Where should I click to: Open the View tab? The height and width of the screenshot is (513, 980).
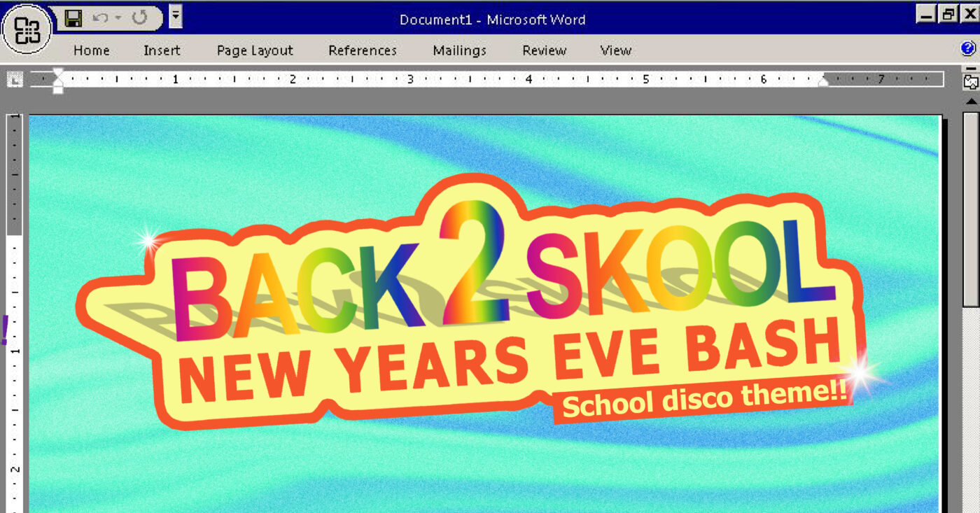pyautogui.click(x=615, y=50)
